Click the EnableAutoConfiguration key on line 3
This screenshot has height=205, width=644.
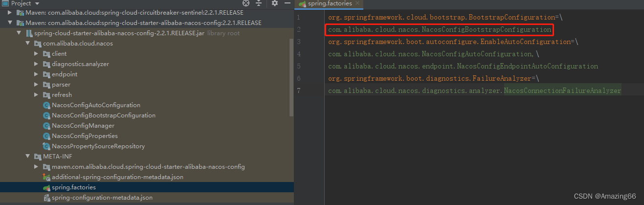click(449, 42)
